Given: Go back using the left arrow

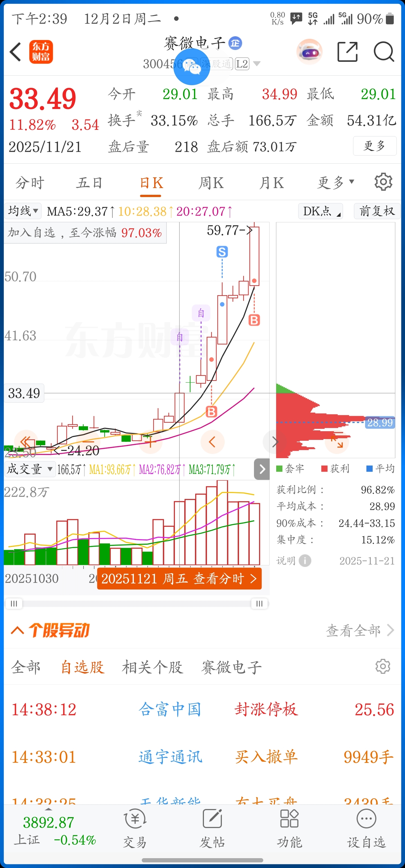Looking at the screenshot, I should pos(15,52).
